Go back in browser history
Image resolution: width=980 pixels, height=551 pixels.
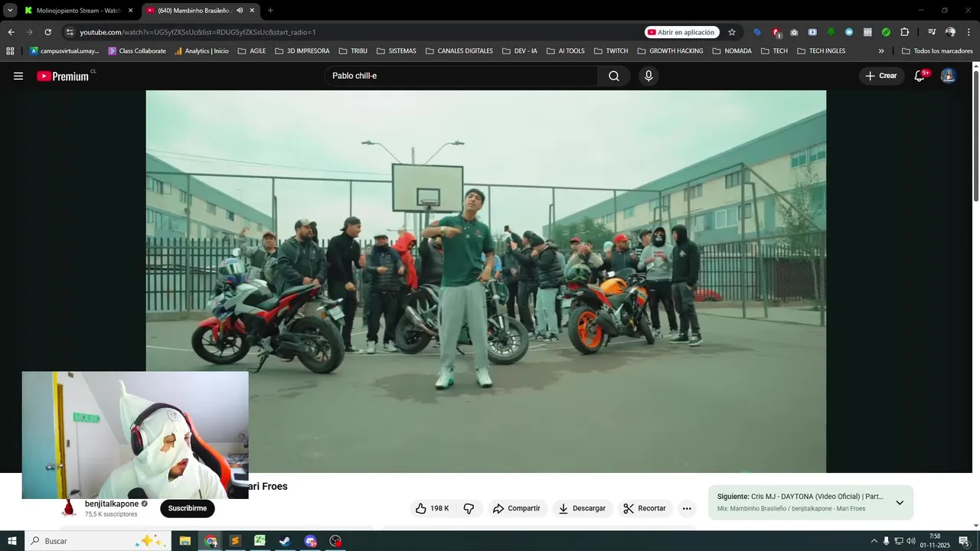[x=11, y=32]
